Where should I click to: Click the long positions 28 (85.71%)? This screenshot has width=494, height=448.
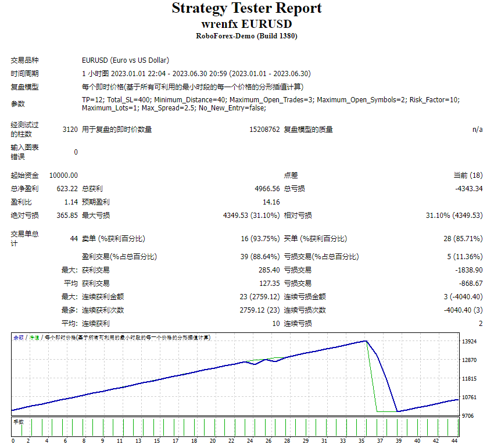click(463, 239)
